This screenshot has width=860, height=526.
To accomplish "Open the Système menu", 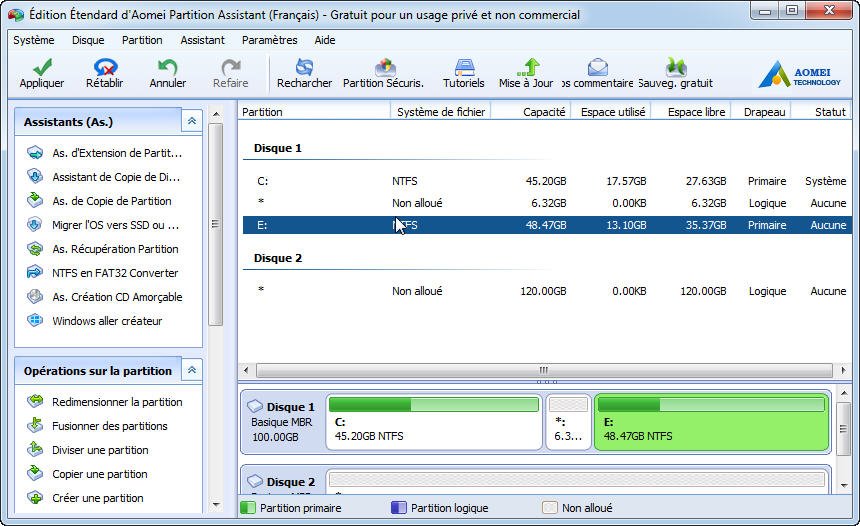I will 34,40.
